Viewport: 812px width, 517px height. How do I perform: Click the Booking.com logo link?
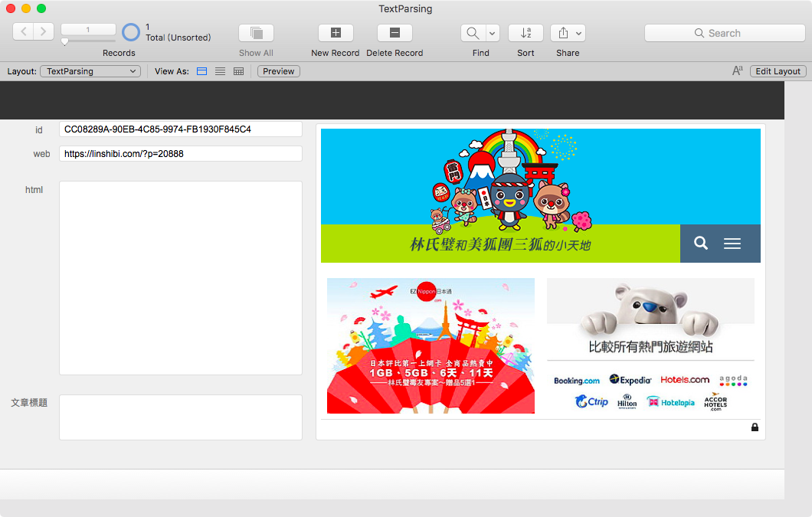click(x=576, y=381)
